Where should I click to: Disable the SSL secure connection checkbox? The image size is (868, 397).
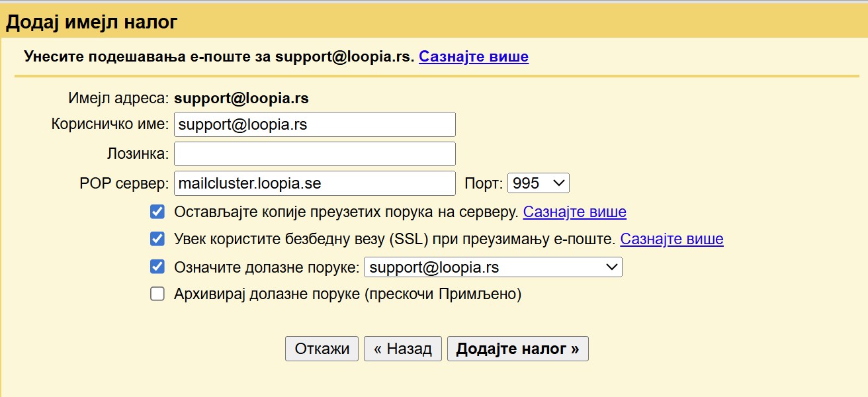click(157, 239)
